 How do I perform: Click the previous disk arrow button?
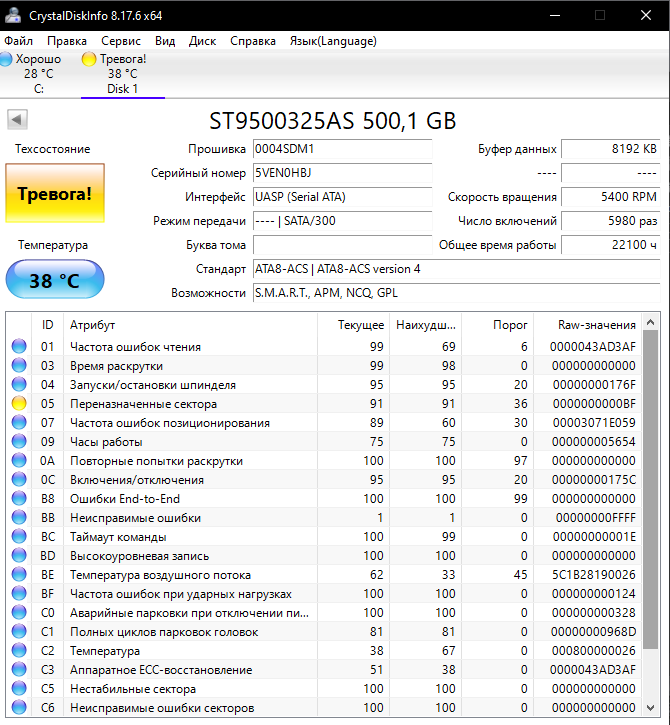(x=18, y=120)
